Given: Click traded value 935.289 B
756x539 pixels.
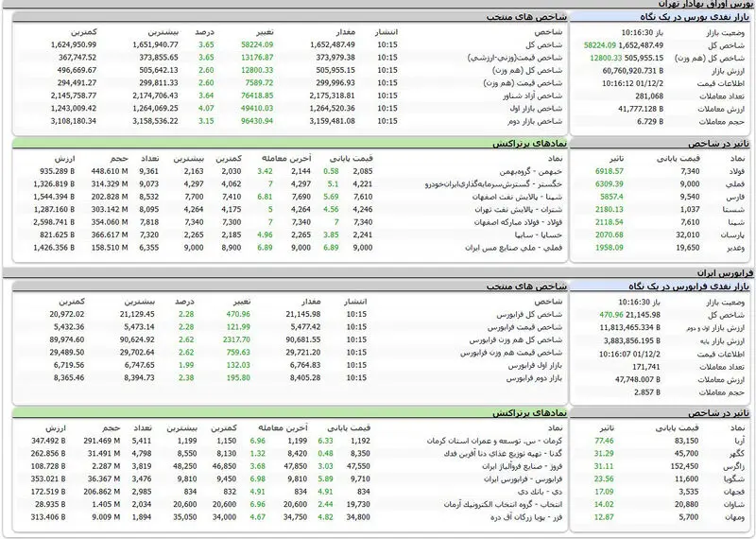Looking at the screenshot, I should click(58, 171).
